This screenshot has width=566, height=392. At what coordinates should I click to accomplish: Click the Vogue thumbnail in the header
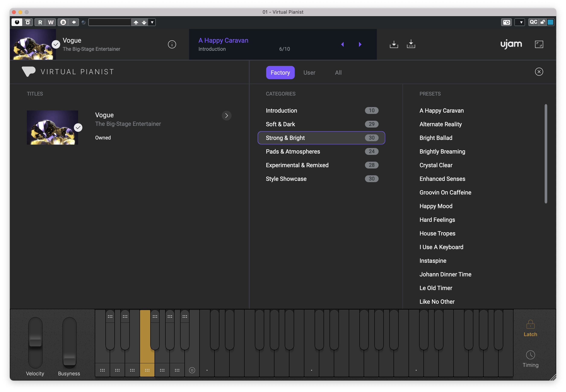(x=33, y=44)
